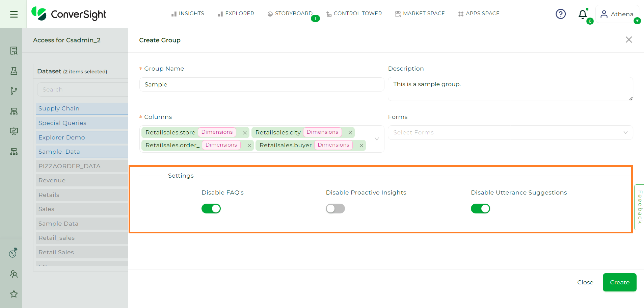644x308 pixels.
Task: Open the Athena user account dropdown
Action: coord(617,14)
